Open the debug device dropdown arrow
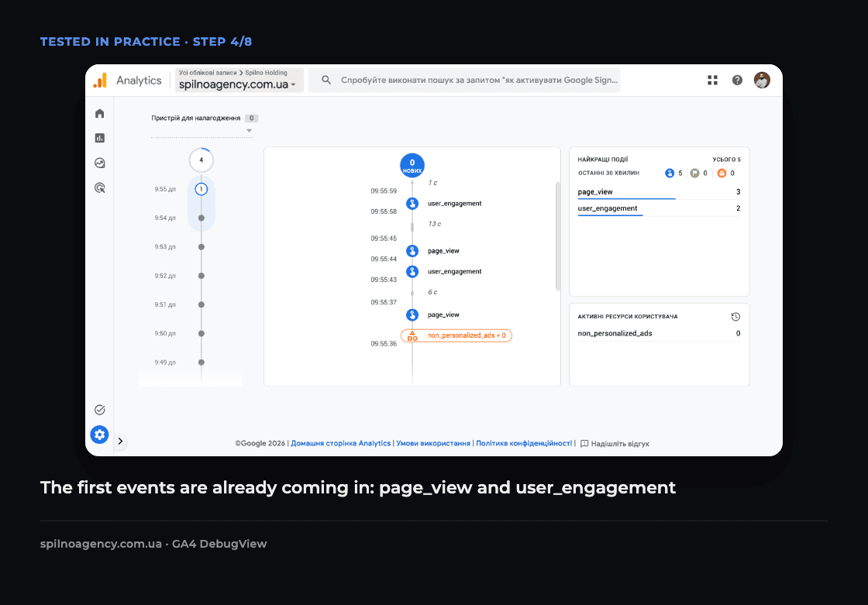868x605 pixels. click(x=249, y=131)
